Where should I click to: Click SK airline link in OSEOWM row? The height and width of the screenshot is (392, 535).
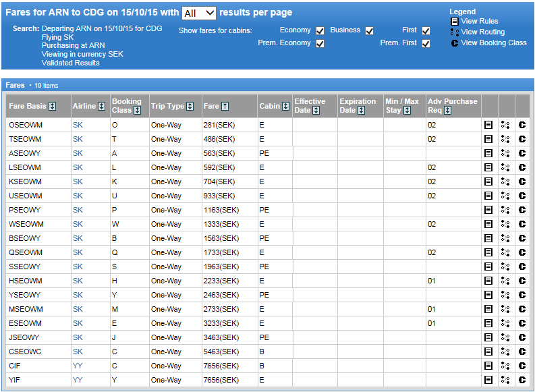(78, 125)
